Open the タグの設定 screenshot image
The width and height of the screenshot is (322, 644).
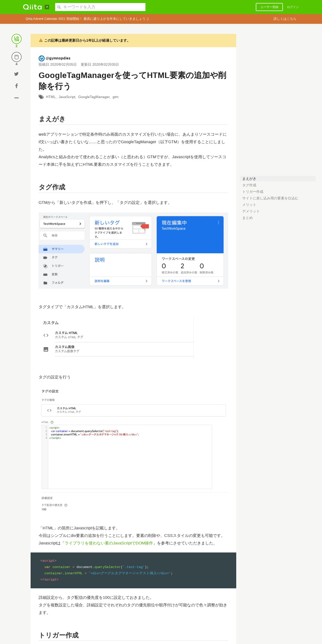[x=133, y=450]
